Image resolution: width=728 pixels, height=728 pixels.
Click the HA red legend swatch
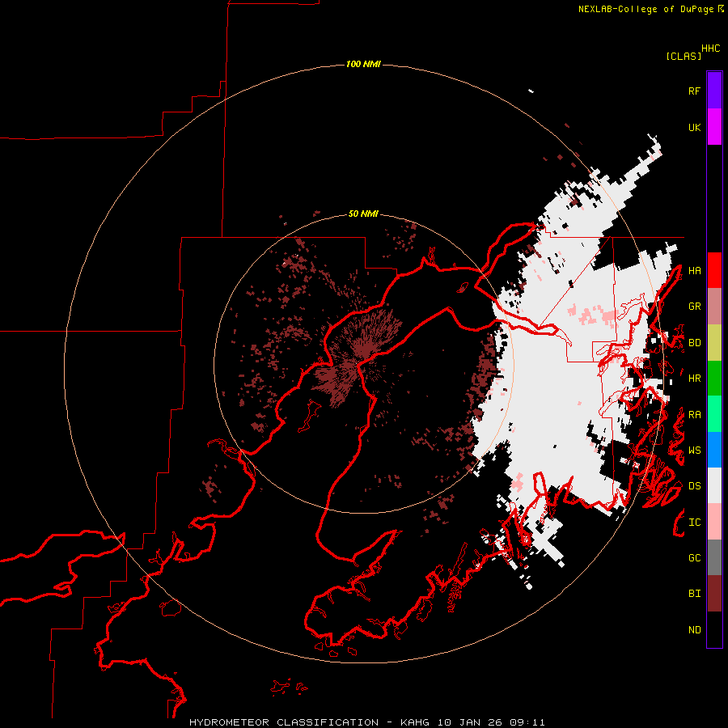(714, 270)
